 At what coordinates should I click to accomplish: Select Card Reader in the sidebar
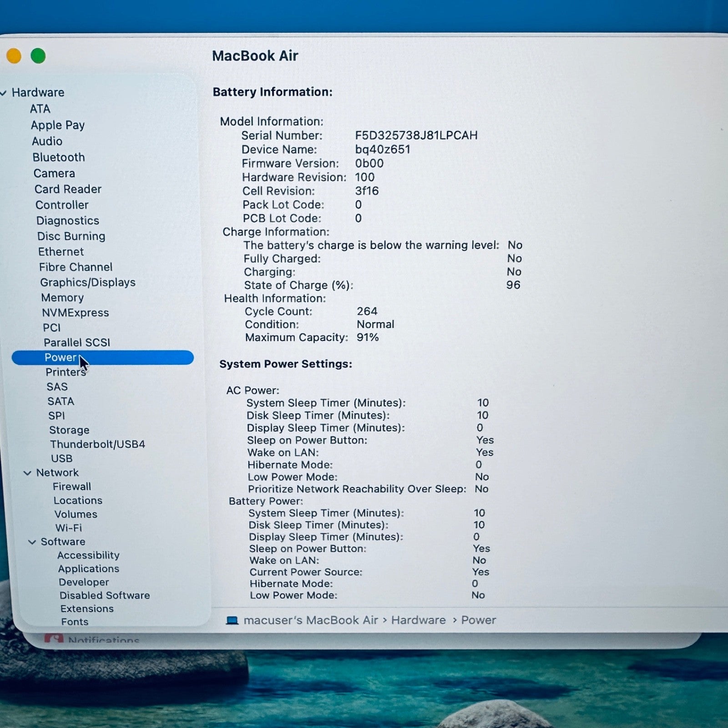tap(68, 189)
